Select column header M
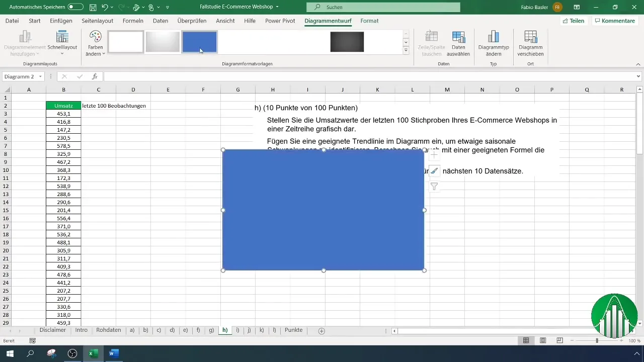The height and width of the screenshot is (362, 644). (447, 89)
